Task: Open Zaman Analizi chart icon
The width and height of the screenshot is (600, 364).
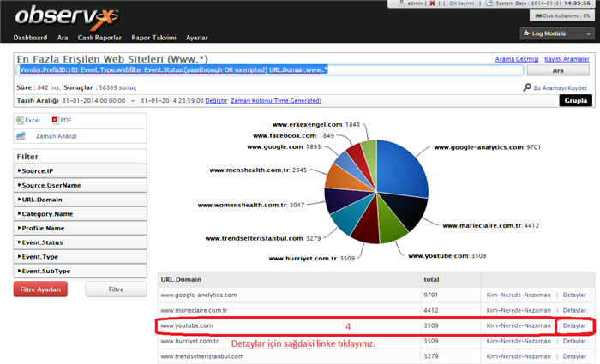Action: click(x=21, y=136)
